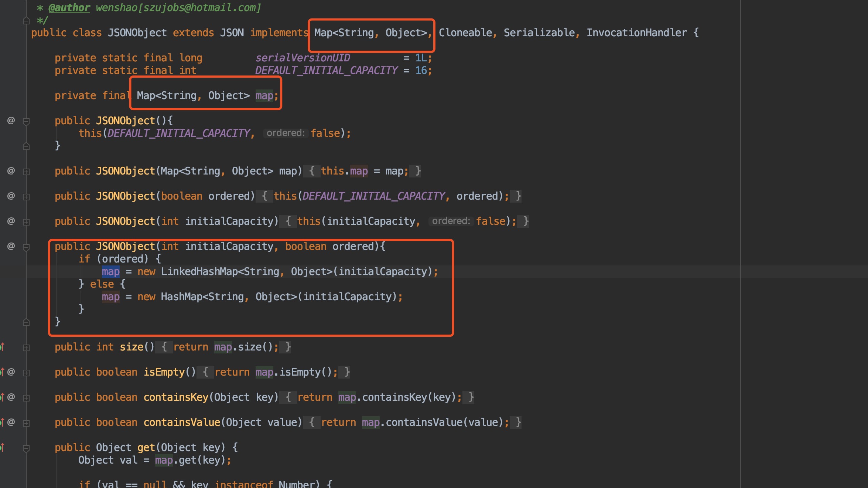Click InvocationHandler in the class declaration
This screenshot has width=868, height=488.
(x=636, y=33)
